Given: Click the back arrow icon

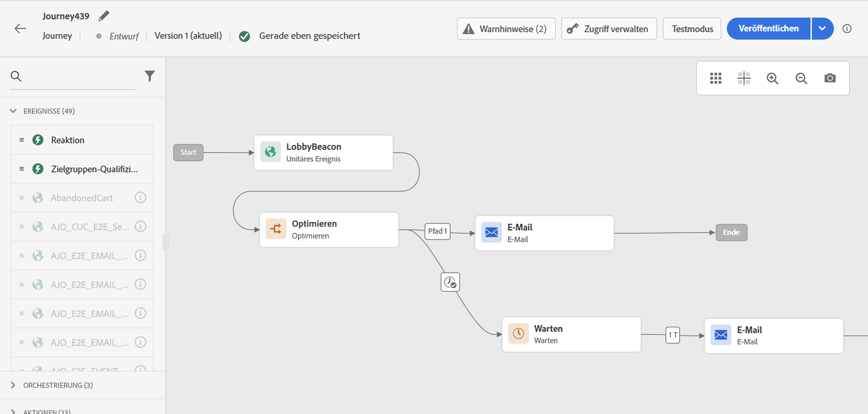Looking at the screenshot, I should point(20,29).
